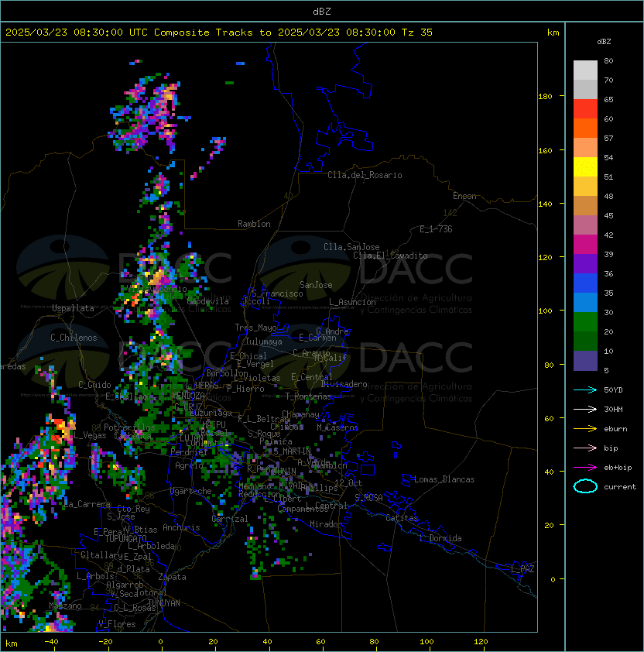Image resolution: width=644 pixels, height=652 pixels.
Task: Click the 'Mirador' map label
Action: point(327,524)
